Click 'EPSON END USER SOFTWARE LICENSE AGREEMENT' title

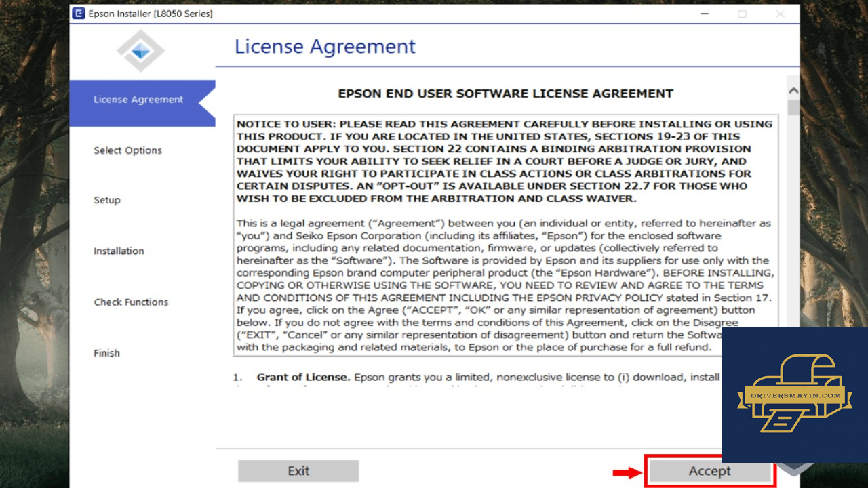click(506, 94)
